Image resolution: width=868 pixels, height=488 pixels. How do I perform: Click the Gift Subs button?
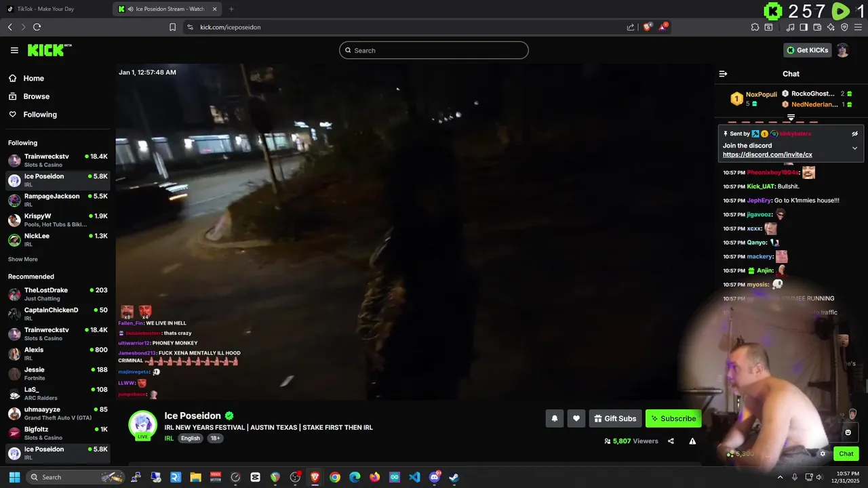point(615,419)
